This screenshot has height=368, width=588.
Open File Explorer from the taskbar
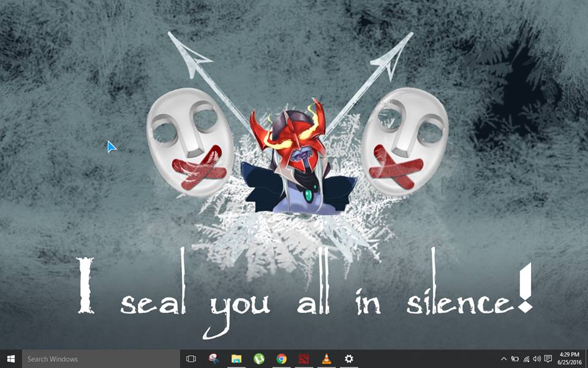pos(236,359)
